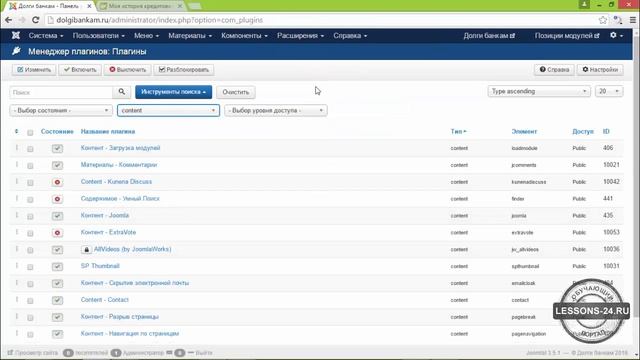Check the box for Content - Kunena Discuss
This screenshot has width=640, height=360.
[x=30, y=182]
